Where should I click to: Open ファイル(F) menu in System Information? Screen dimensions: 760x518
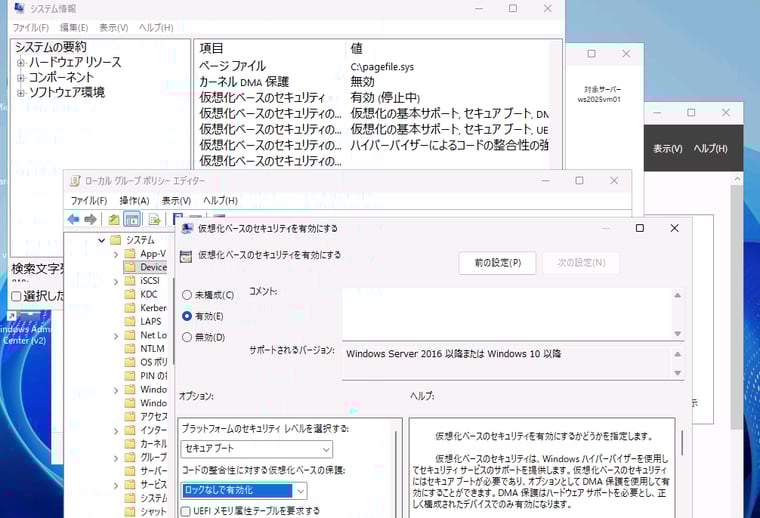pos(31,28)
